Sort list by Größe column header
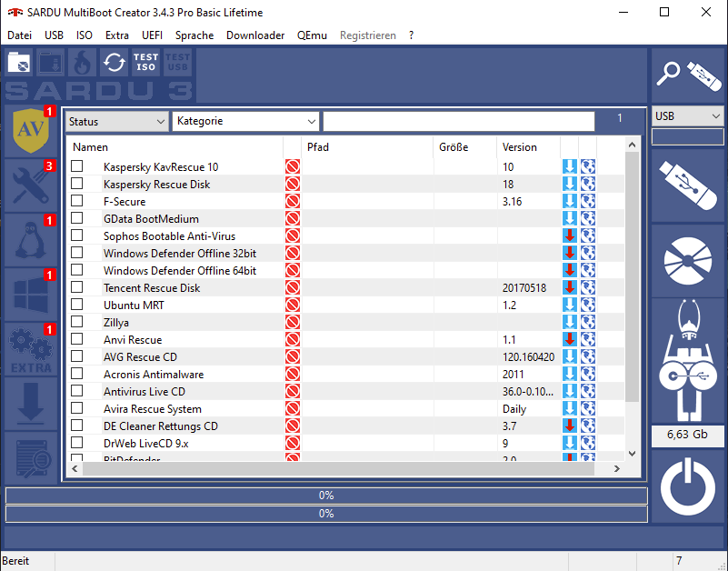Screen dimensions: 728x571 pyautogui.click(x=464, y=146)
